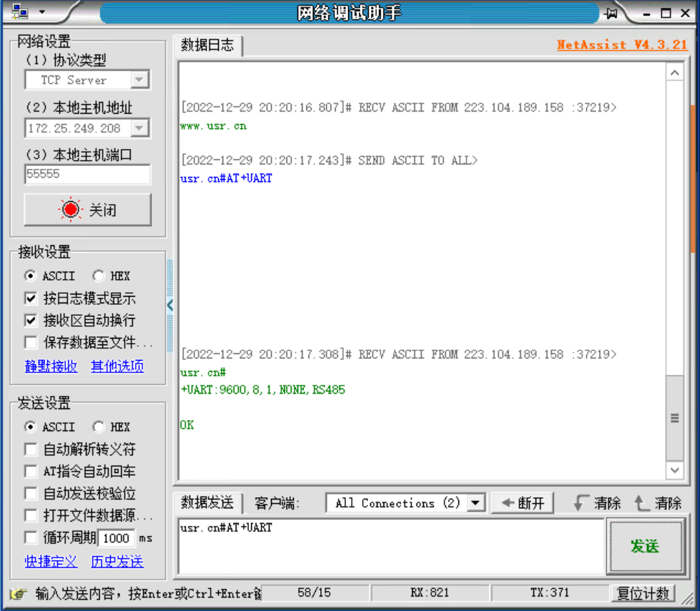Collapse the left panel with the arrow handle

[170, 305]
